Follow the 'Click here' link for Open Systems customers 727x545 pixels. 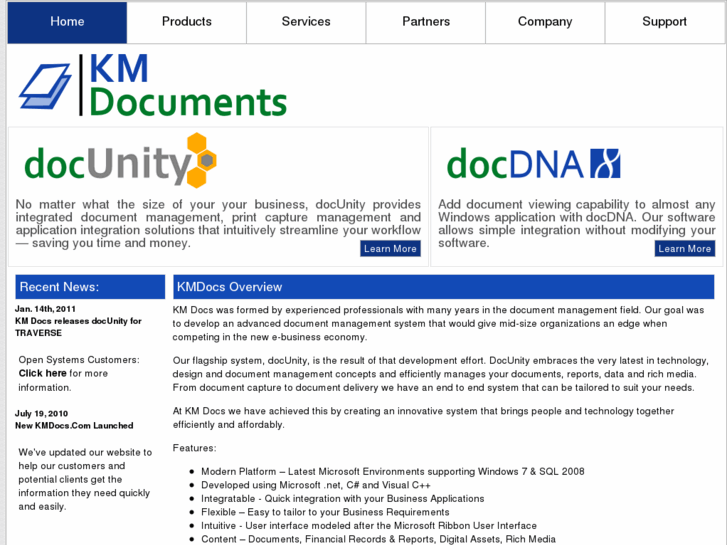(x=42, y=373)
